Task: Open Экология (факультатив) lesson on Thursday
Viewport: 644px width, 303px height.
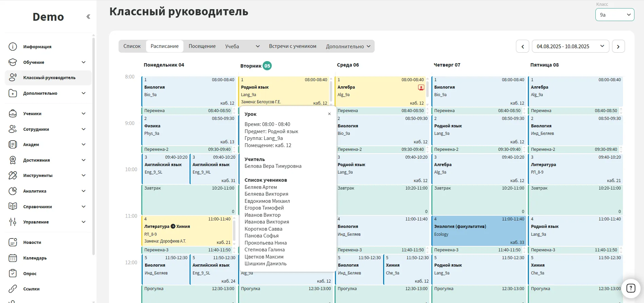Action: point(479,231)
